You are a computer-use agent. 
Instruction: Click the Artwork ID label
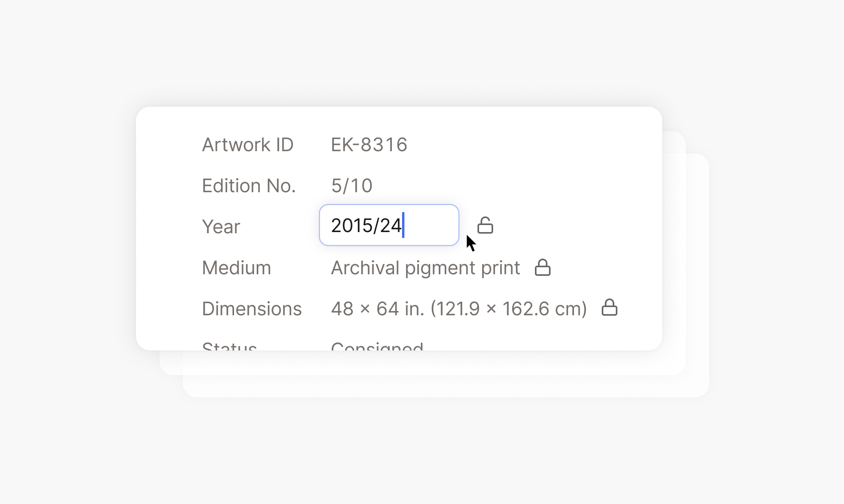(248, 145)
